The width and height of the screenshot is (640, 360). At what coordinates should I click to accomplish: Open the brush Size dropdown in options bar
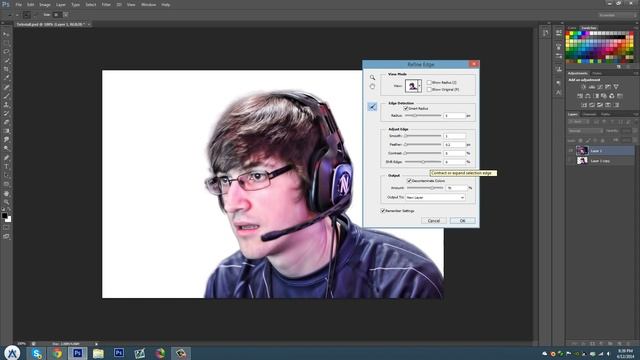coord(65,15)
